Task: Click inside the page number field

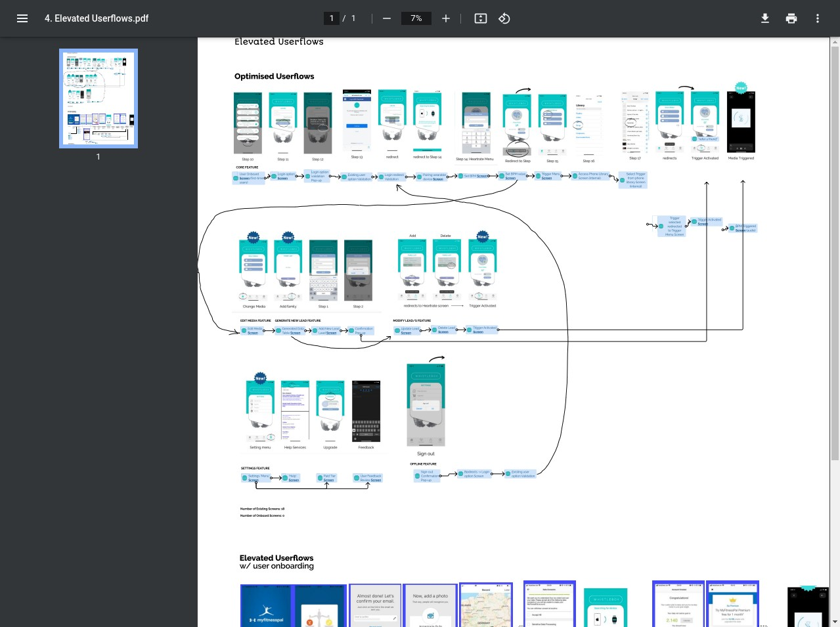Action: (x=332, y=18)
